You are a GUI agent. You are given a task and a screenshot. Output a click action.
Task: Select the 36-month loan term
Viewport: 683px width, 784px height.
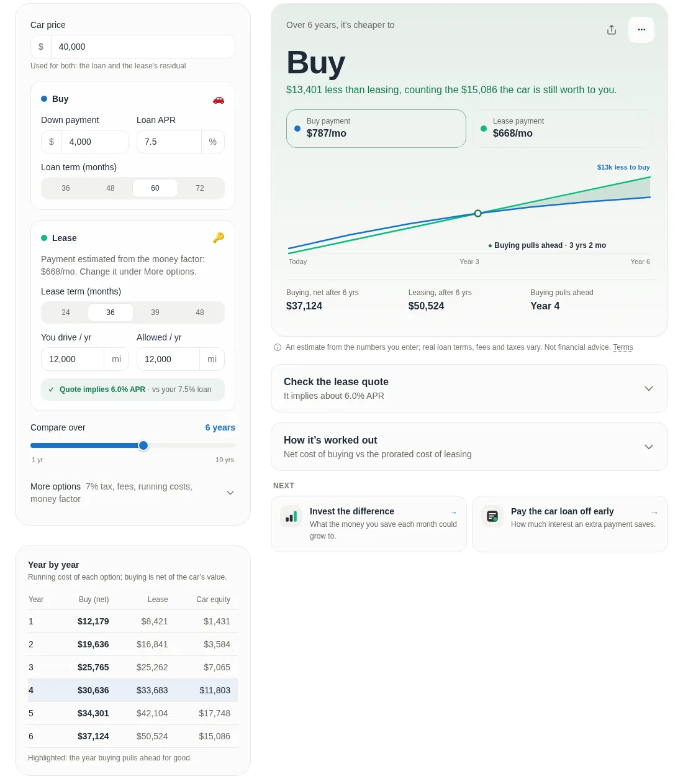66,188
